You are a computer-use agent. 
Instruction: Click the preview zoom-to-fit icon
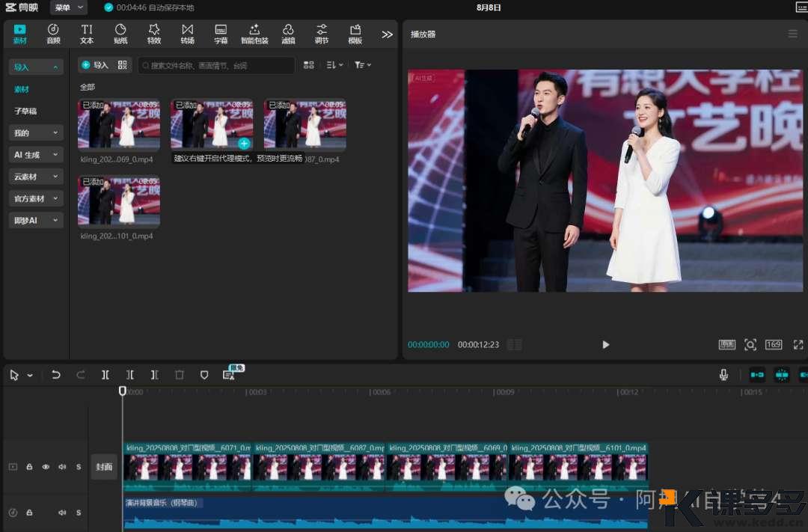pyautogui.click(x=750, y=345)
